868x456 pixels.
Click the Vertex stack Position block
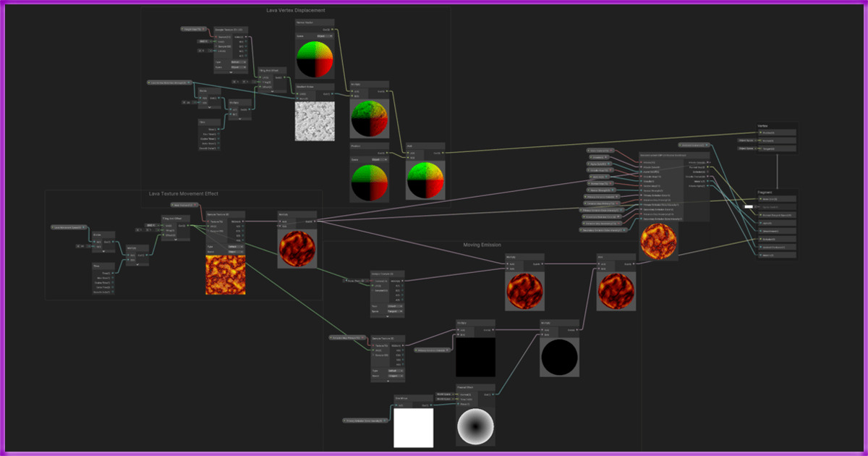click(777, 132)
